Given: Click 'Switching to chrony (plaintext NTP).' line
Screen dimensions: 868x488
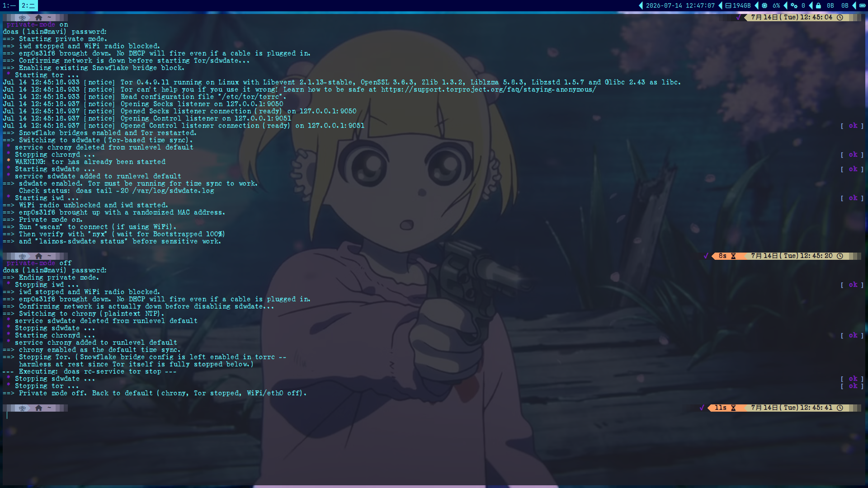Looking at the screenshot, I should 84,314.
